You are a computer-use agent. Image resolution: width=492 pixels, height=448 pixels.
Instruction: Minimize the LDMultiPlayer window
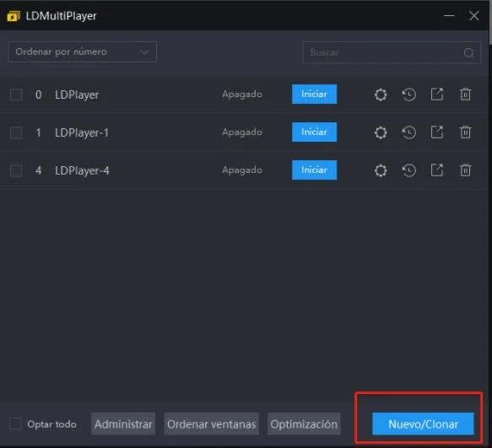449,15
